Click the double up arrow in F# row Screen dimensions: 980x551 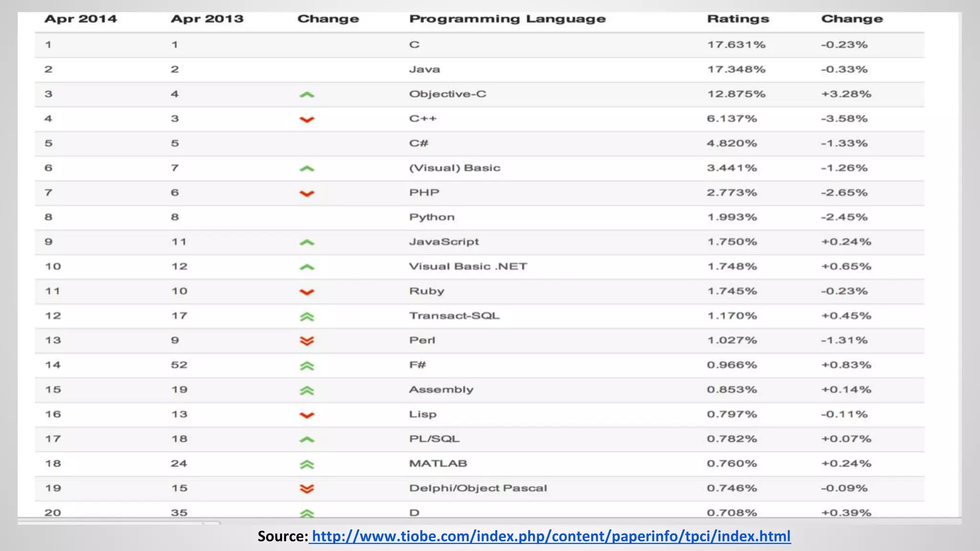[x=307, y=366]
